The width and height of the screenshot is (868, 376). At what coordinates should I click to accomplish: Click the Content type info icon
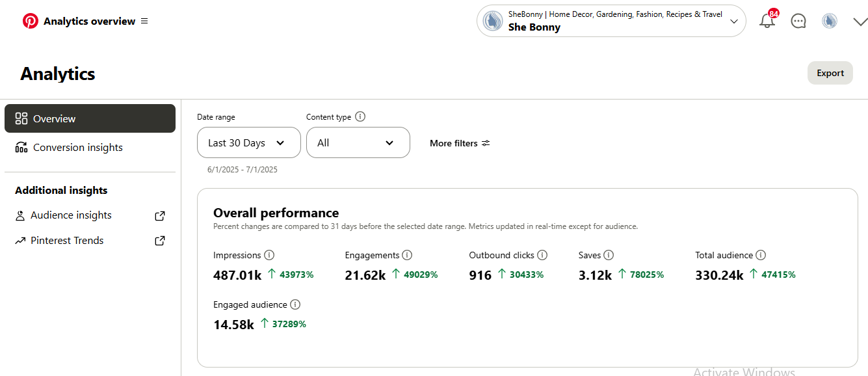pyautogui.click(x=360, y=117)
